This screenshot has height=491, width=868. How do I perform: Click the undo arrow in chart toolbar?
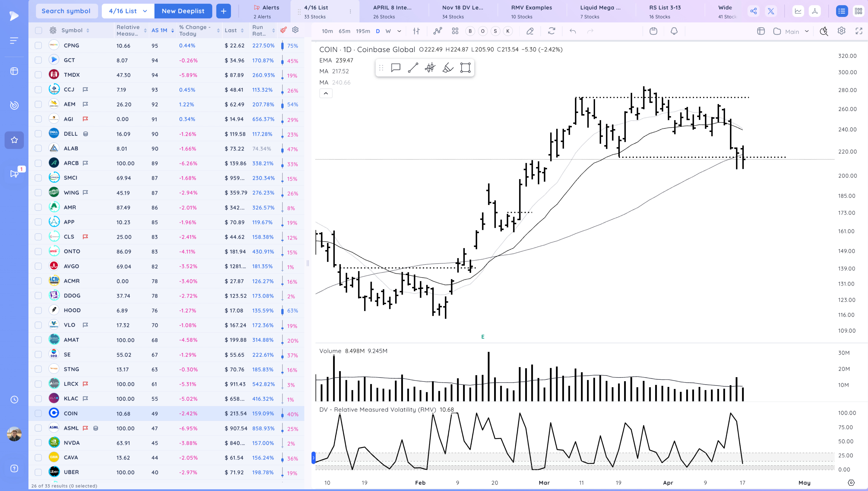click(x=572, y=31)
